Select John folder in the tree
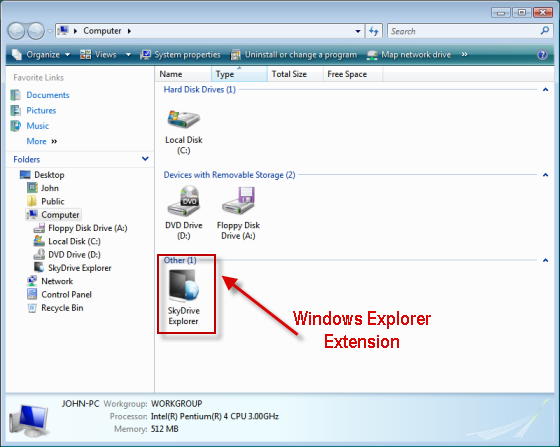Screen dimensions: 560x447 43,188
